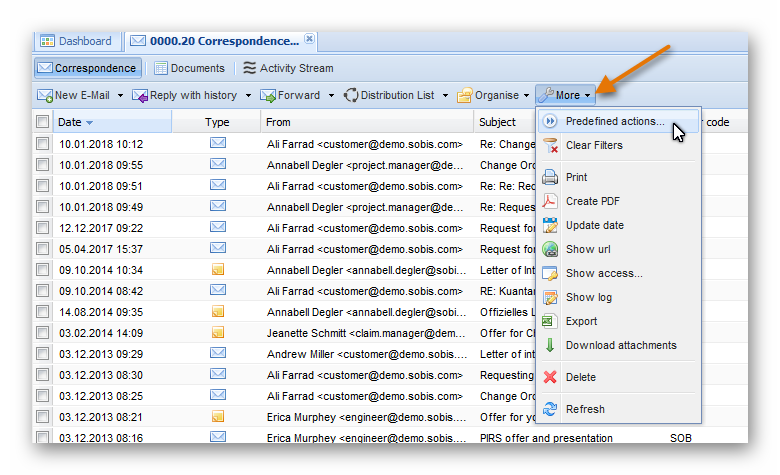Click the green Download attachments arrow icon
This screenshot has height=475, width=780.
pos(549,345)
